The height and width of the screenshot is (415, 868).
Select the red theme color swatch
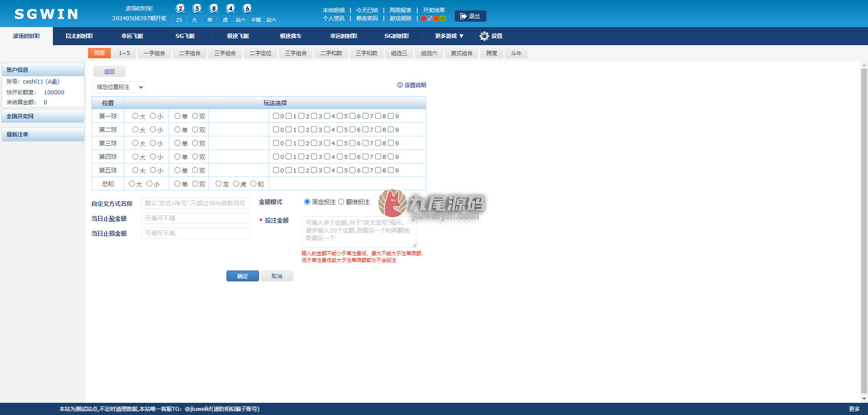pyautogui.click(x=424, y=19)
